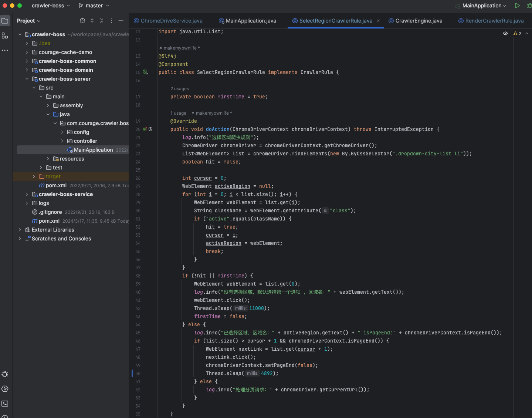Switch to CrawlerEngine.java tab
532x418 pixels.
(x=415, y=21)
